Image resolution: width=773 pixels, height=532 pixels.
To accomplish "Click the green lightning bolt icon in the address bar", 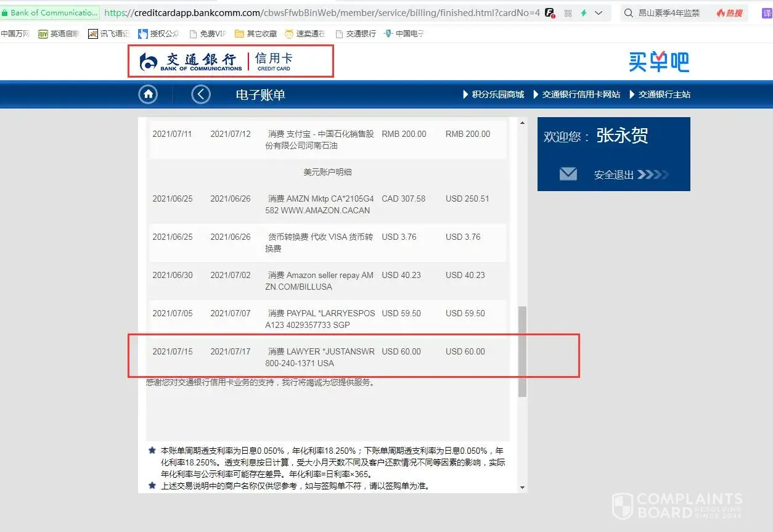I will coord(583,13).
